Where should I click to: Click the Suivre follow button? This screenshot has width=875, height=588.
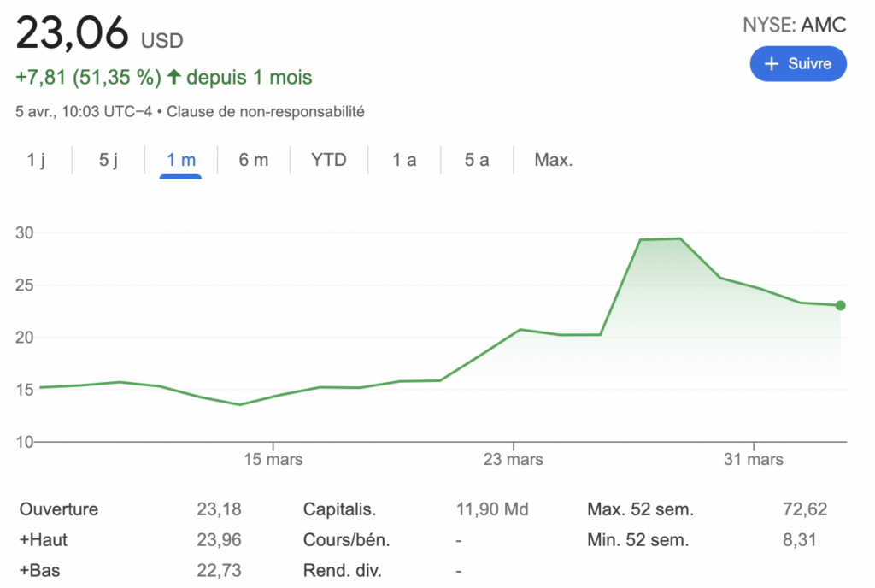[797, 64]
